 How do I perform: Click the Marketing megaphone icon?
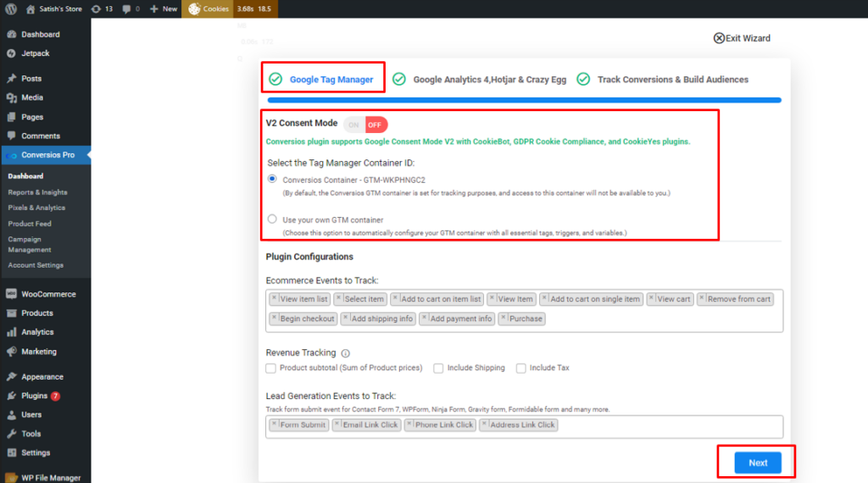(x=12, y=352)
